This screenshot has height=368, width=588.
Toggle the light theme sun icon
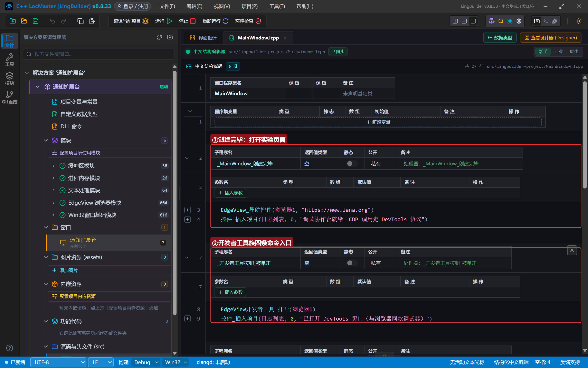coord(579,21)
